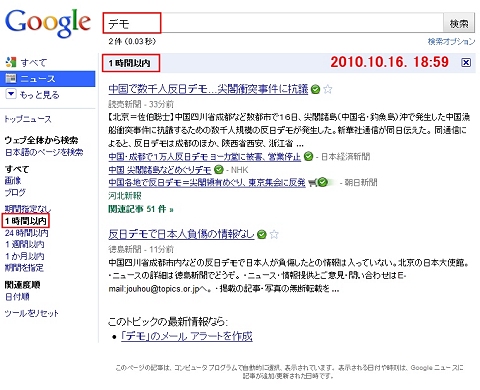Screen dimensions: 480x390
Task: Click 徳島新聞 - 11分前 source text
Action: (141, 249)
